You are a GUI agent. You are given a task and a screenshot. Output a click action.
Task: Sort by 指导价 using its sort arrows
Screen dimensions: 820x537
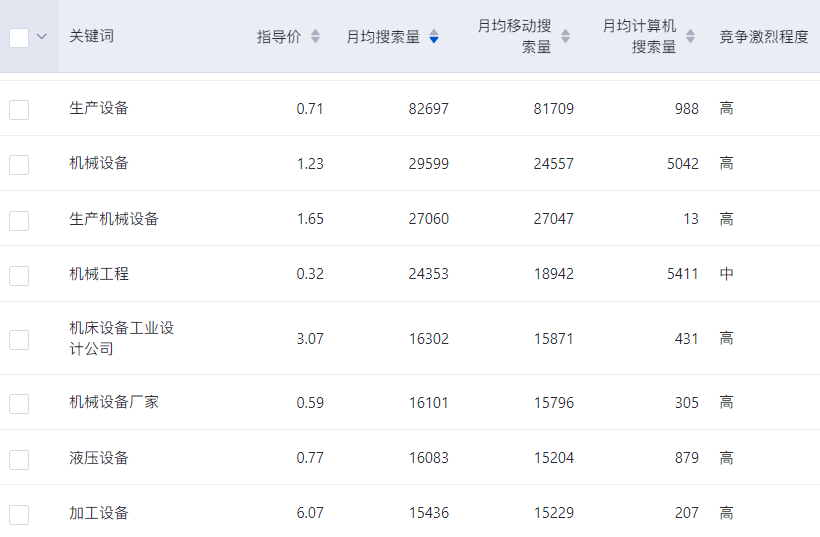pos(316,37)
